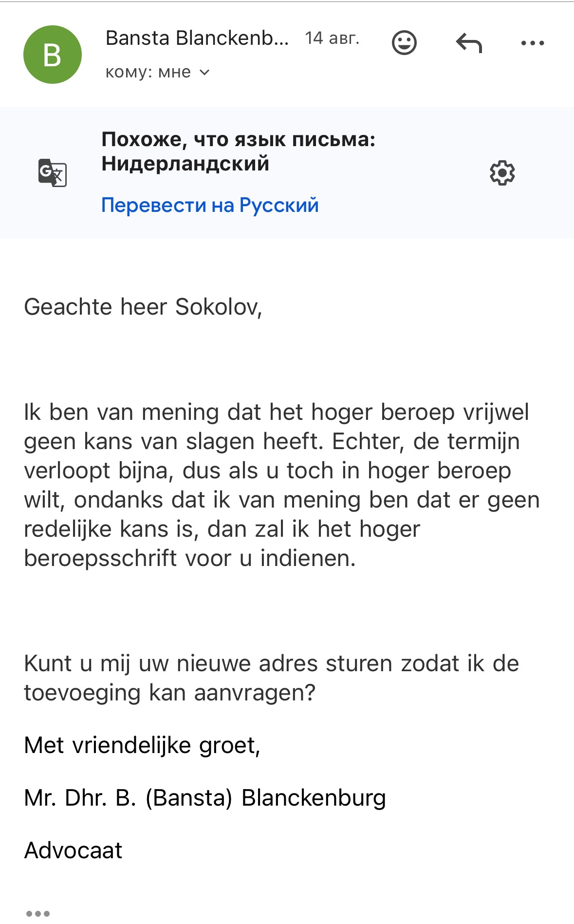
Task: Open translation settings gear
Action: coord(502,172)
